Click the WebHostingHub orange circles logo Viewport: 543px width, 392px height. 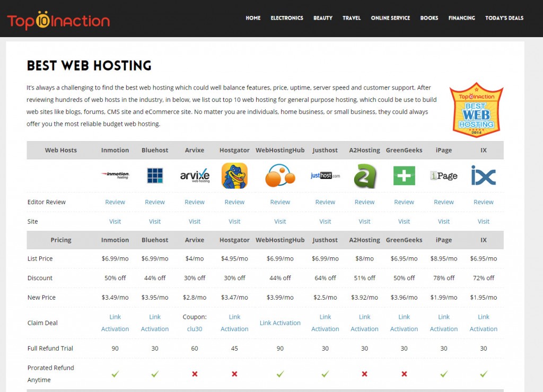pos(280,176)
